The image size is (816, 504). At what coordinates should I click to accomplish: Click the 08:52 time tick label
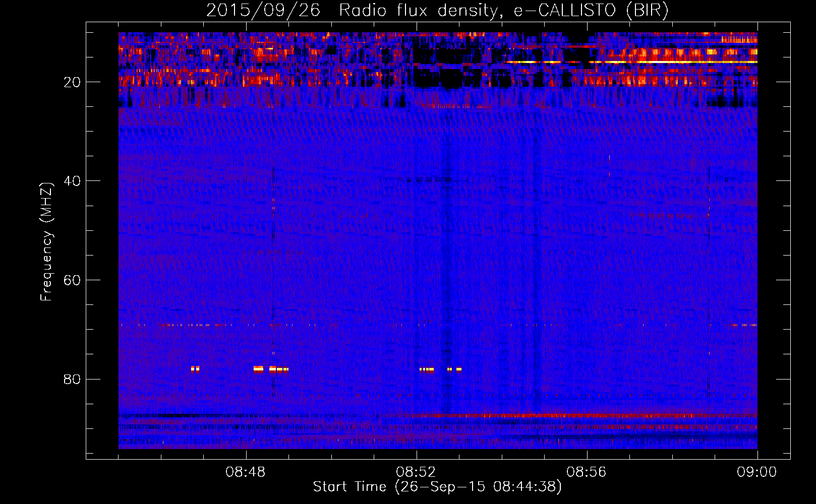[416, 472]
